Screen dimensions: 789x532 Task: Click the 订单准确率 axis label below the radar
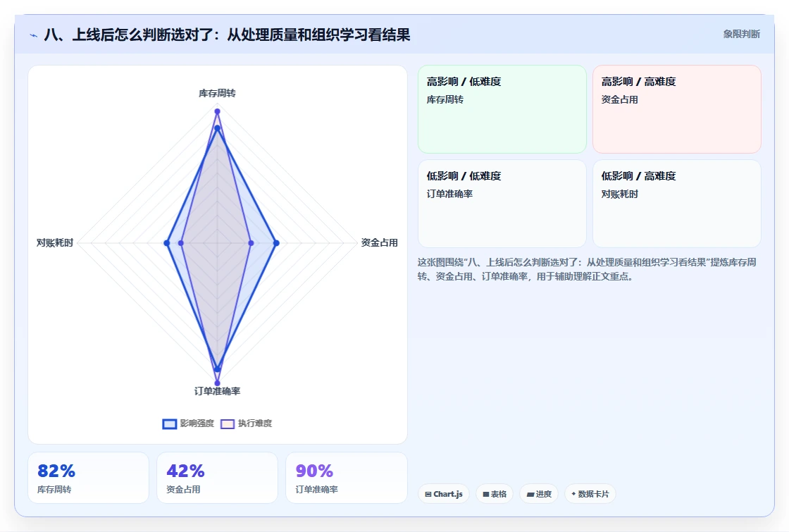pos(218,391)
